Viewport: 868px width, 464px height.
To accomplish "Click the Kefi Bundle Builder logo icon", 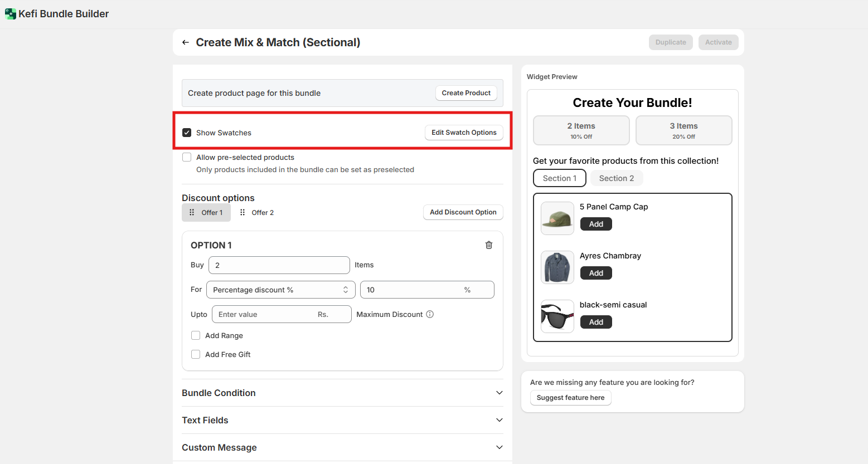I will 10,14.
